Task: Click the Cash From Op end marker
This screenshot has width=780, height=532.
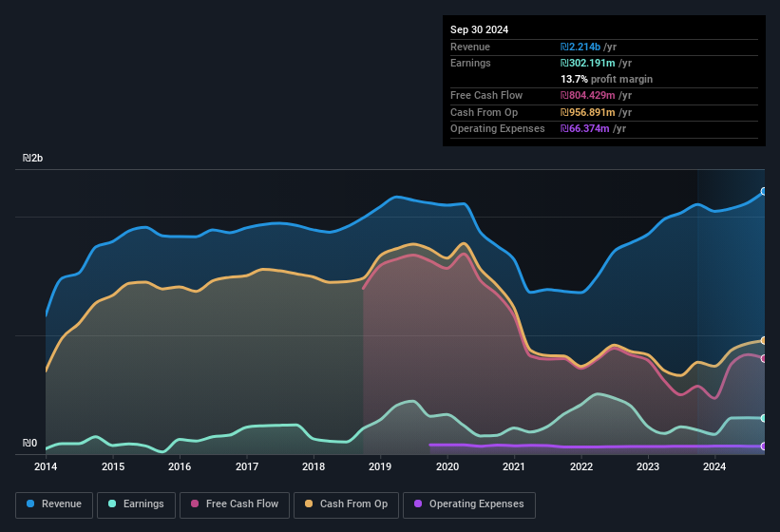Action: point(764,341)
